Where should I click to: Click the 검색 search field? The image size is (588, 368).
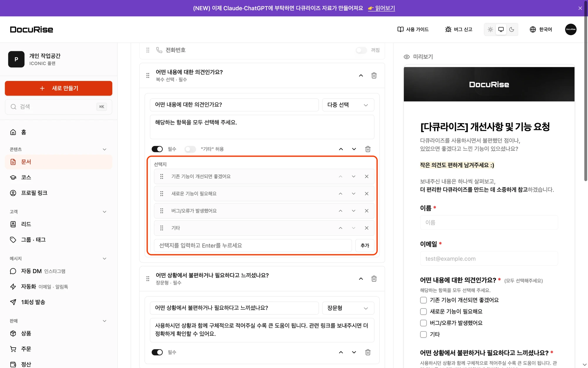pos(59,107)
